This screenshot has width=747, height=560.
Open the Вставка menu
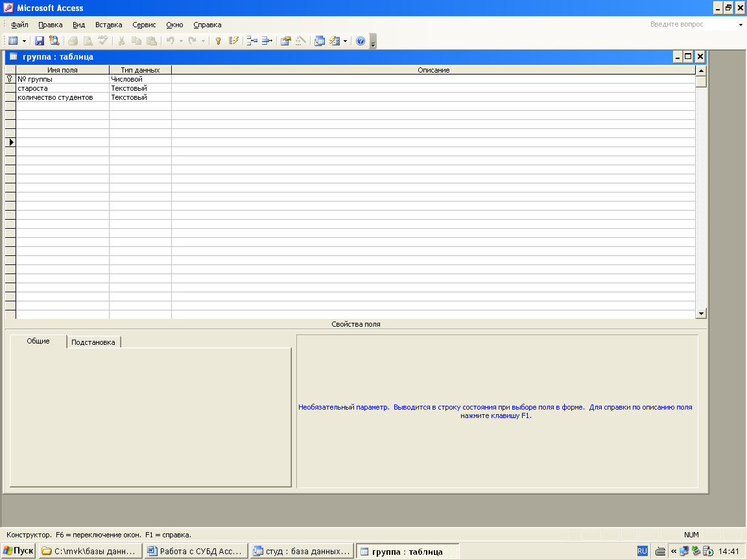(x=109, y=25)
